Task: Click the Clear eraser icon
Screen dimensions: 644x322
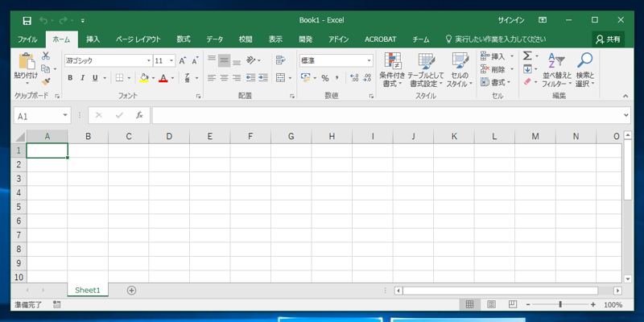Action: (527, 82)
